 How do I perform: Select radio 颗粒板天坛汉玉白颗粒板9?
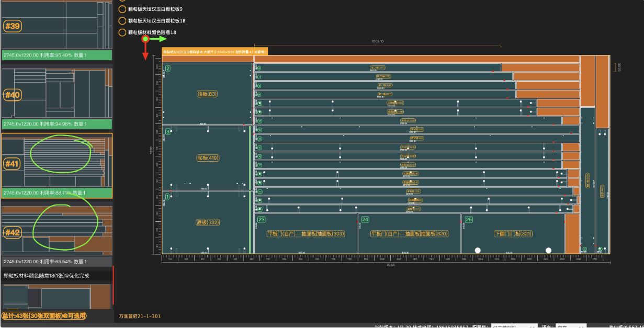click(x=122, y=9)
